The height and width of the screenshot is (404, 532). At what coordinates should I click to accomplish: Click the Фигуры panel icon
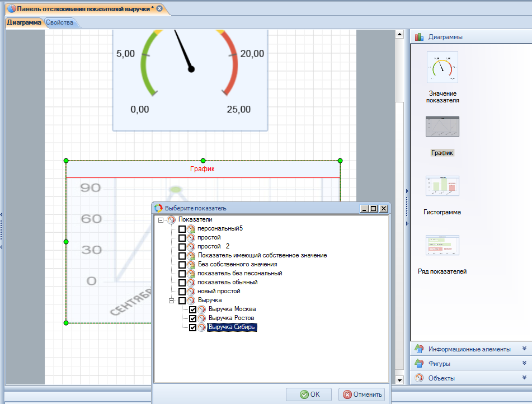419,364
